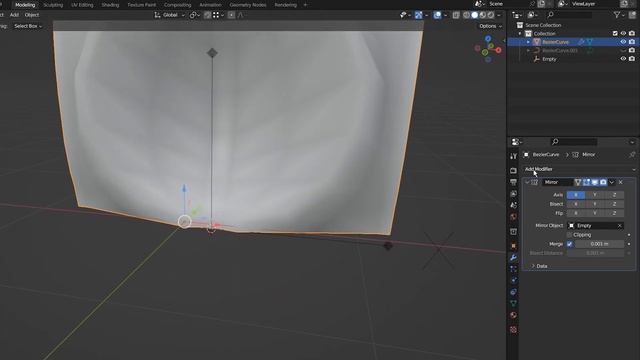Hide BezierCurve with its eye icon

tap(623, 42)
